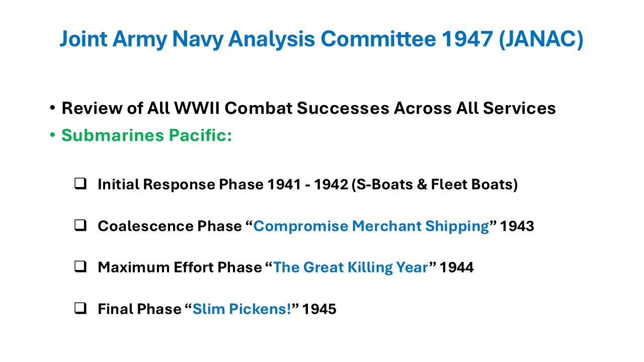The width and height of the screenshot is (644, 362).
Task: Click the slide title mentioning JANAC
Action: click(x=321, y=39)
